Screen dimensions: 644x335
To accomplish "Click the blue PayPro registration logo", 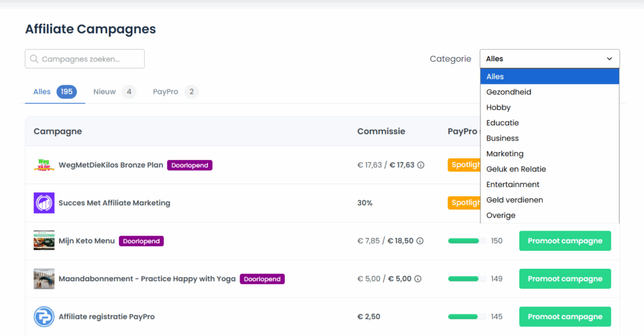I will tap(44, 316).
